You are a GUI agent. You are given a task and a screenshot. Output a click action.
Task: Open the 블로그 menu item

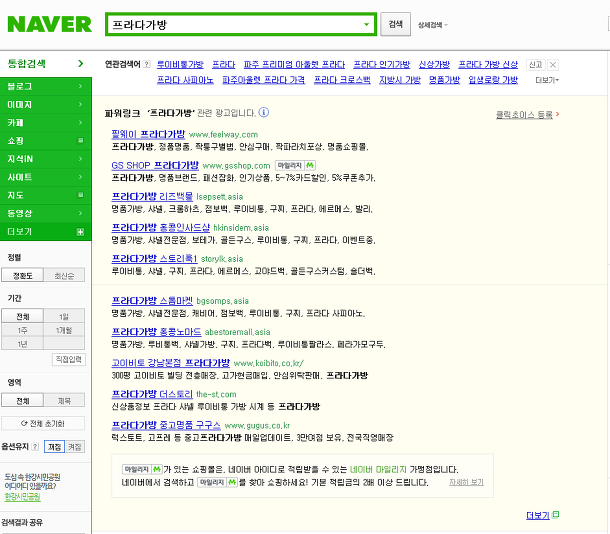point(46,86)
